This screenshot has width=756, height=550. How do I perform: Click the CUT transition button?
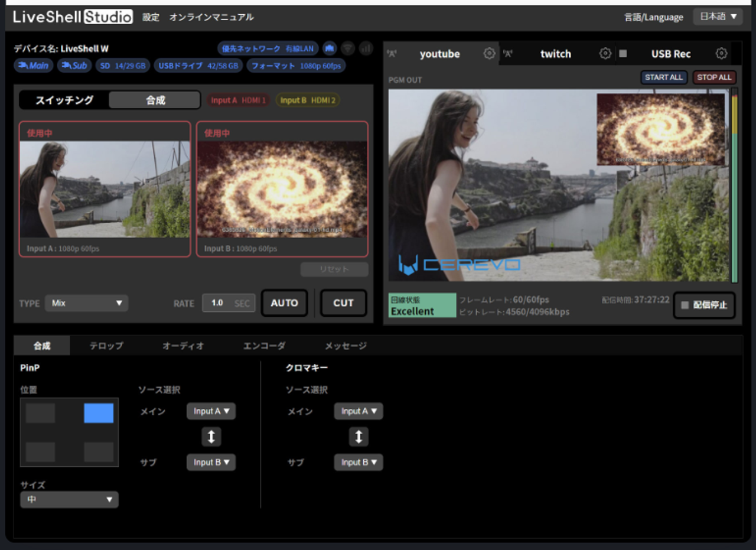pos(343,303)
